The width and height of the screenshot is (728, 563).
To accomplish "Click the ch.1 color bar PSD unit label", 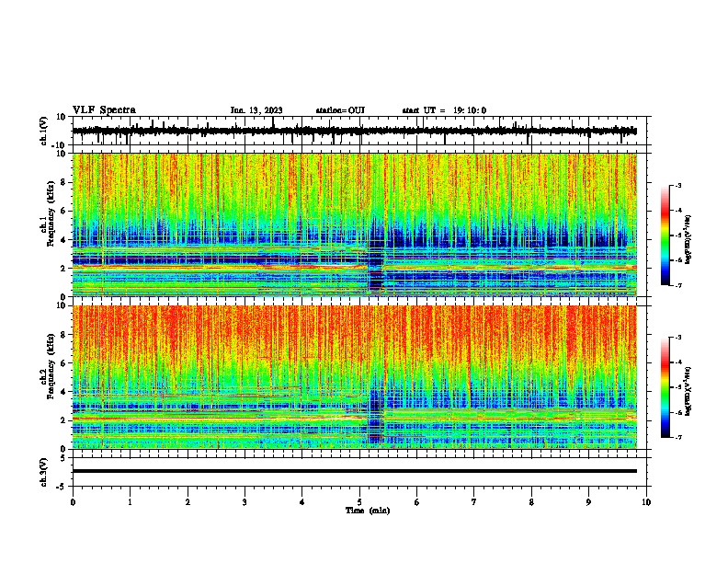I will pos(688,239).
